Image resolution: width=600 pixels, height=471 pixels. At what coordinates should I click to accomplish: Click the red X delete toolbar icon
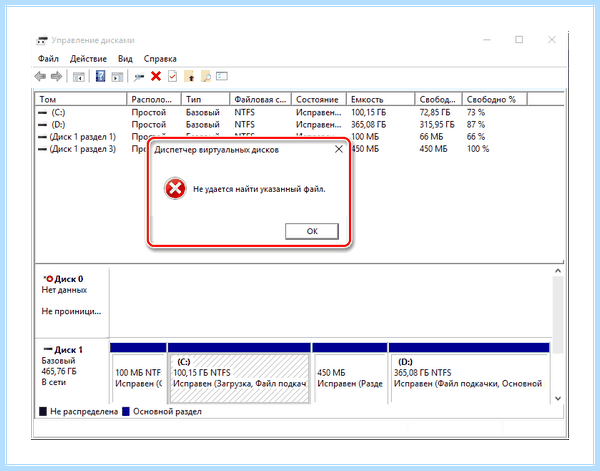coord(156,76)
